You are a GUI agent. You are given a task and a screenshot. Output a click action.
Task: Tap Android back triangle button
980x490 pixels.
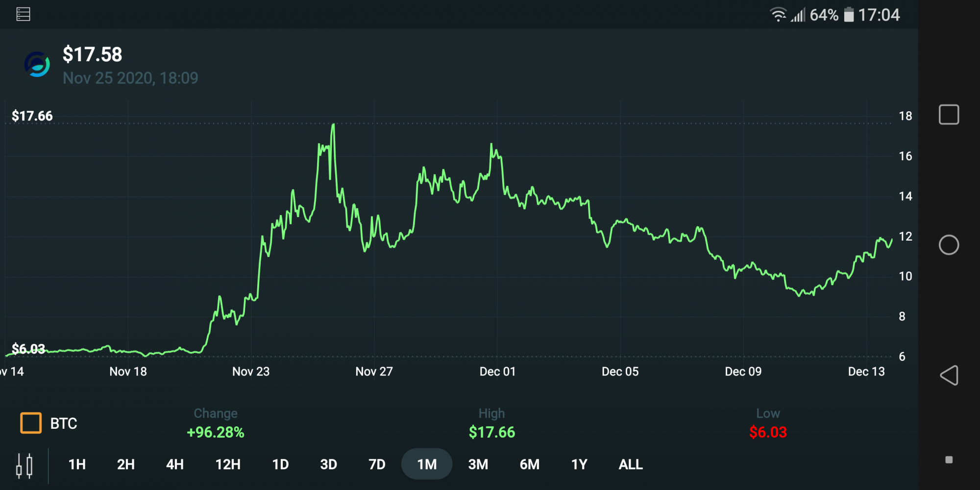click(x=949, y=375)
